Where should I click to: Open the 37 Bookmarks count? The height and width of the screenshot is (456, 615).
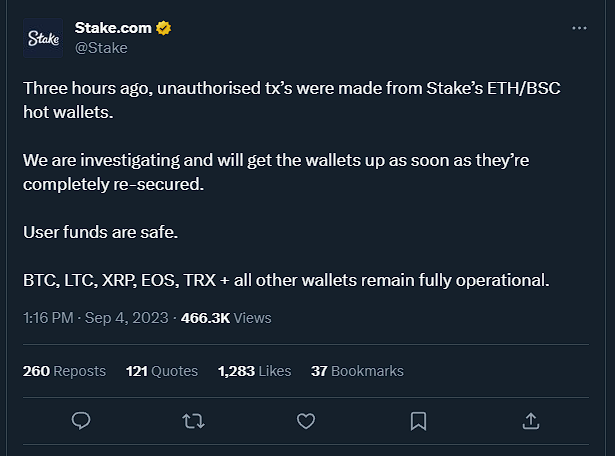click(357, 371)
